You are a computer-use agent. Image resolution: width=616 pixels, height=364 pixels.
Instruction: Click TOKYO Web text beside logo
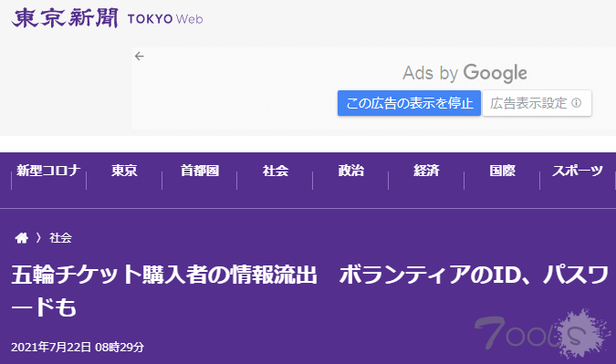(x=165, y=19)
